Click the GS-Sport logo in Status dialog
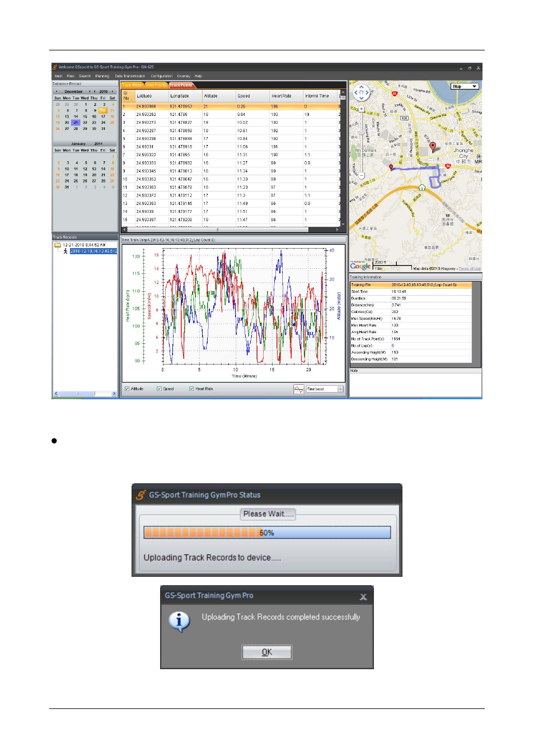Viewport: 534px width, 756px height. click(141, 494)
